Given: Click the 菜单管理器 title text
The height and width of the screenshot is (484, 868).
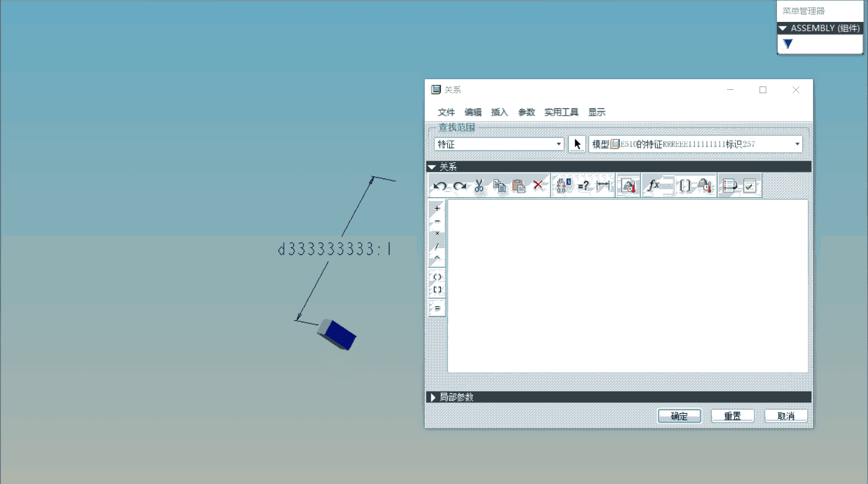Looking at the screenshot, I should [x=803, y=11].
